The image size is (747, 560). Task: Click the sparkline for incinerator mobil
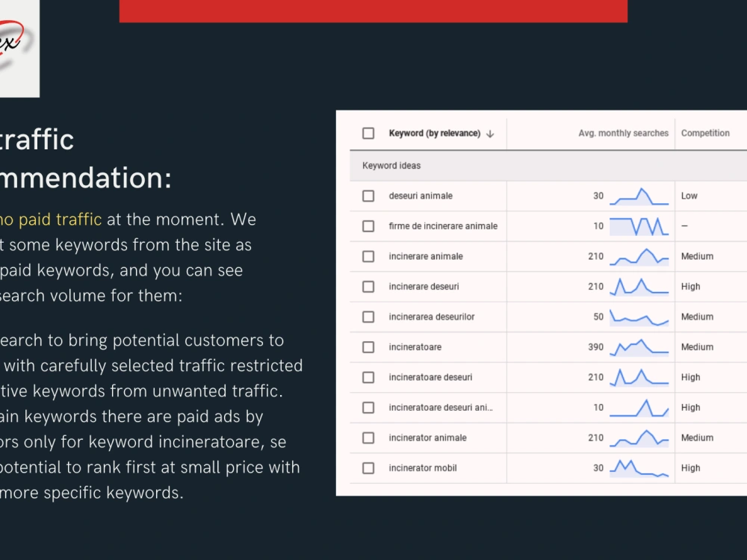point(639,468)
